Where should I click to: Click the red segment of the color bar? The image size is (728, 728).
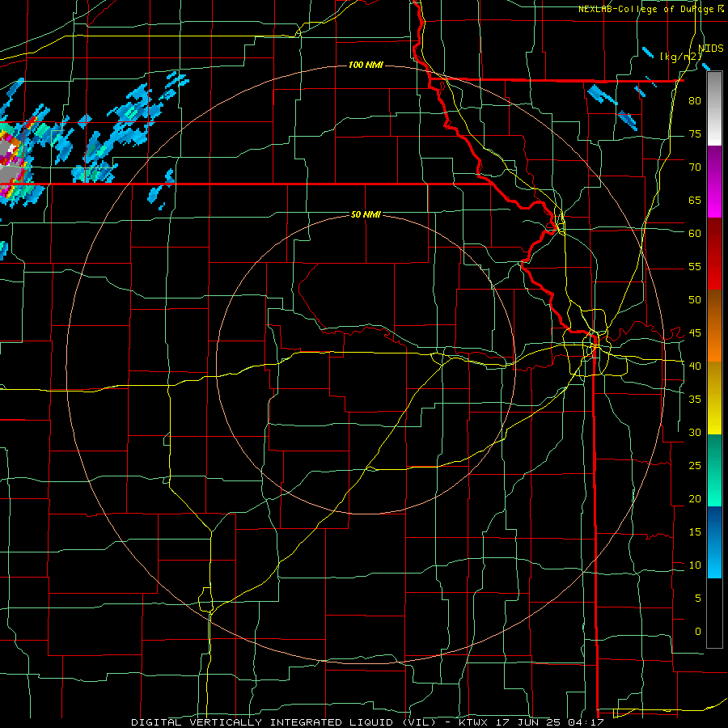tap(714, 254)
